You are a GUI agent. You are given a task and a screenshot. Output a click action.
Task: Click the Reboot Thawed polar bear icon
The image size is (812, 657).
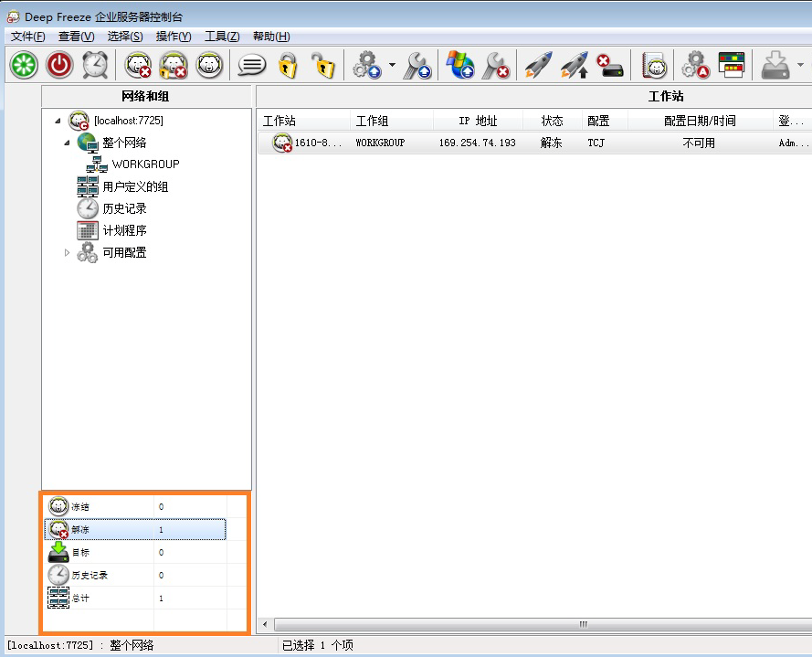click(x=138, y=65)
